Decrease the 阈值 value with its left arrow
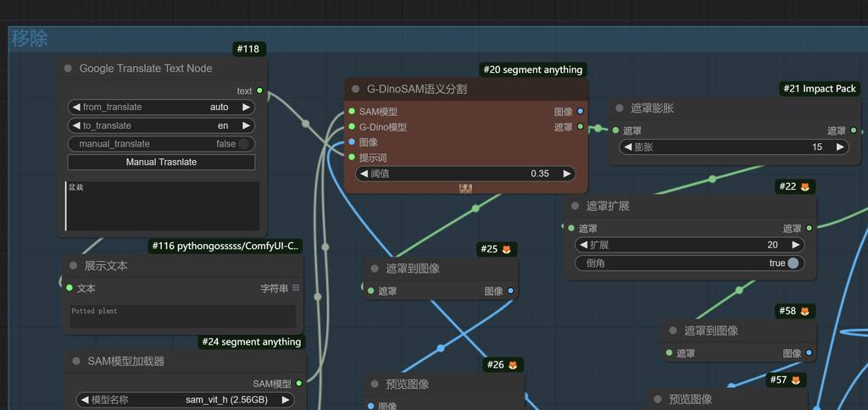The width and height of the screenshot is (868, 410). pyautogui.click(x=364, y=174)
